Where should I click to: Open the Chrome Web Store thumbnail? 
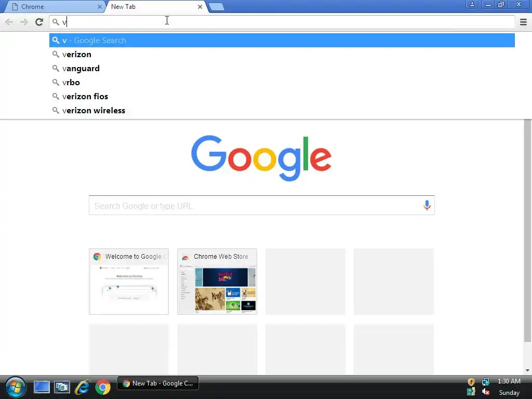(x=217, y=282)
